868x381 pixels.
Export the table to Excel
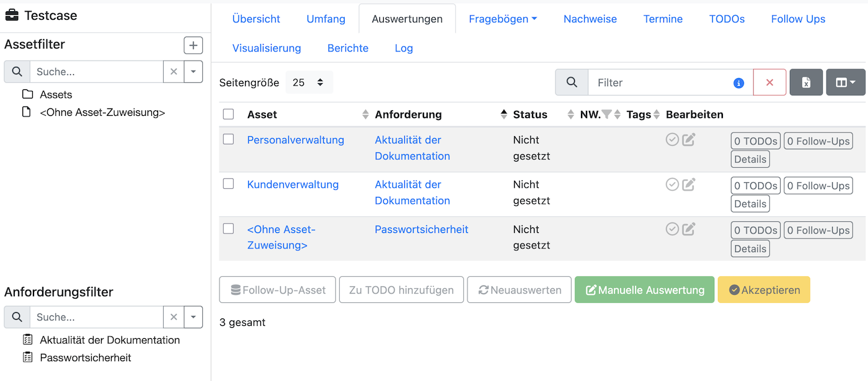806,82
